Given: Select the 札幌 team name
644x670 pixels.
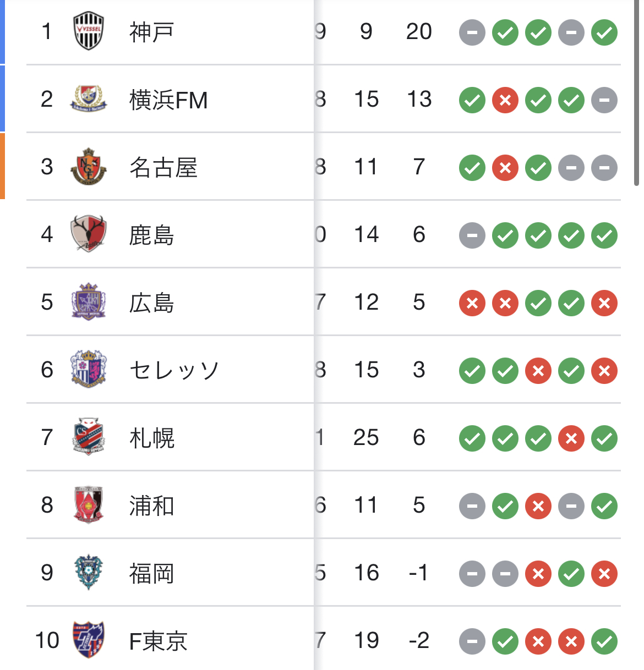Looking at the screenshot, I should tap(151, 438).
